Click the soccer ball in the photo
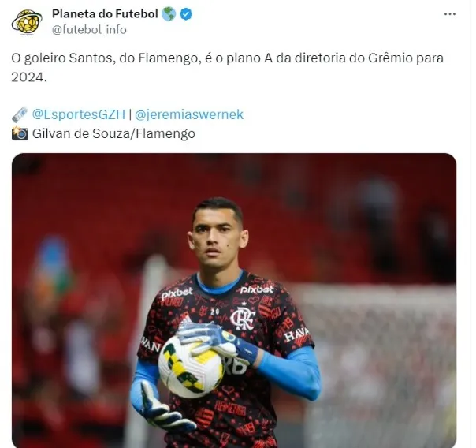476x448 pixels. 192,366
